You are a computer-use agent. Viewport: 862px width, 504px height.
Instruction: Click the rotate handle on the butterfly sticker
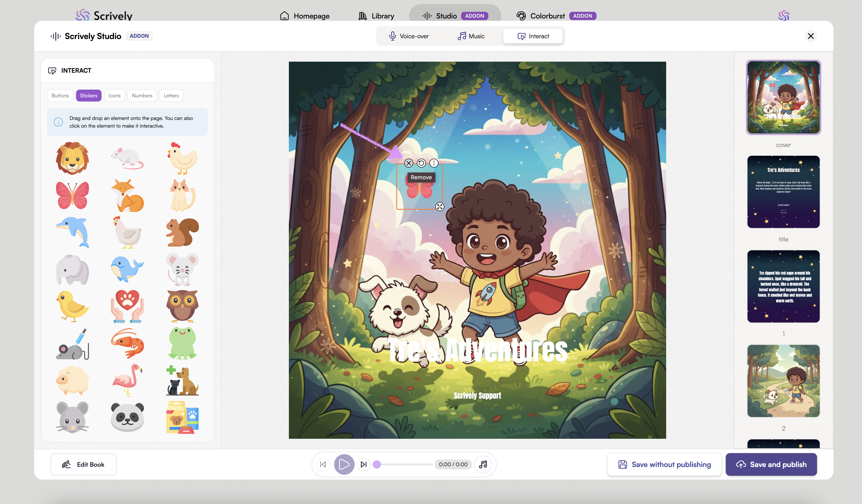[x=421, y=163]
